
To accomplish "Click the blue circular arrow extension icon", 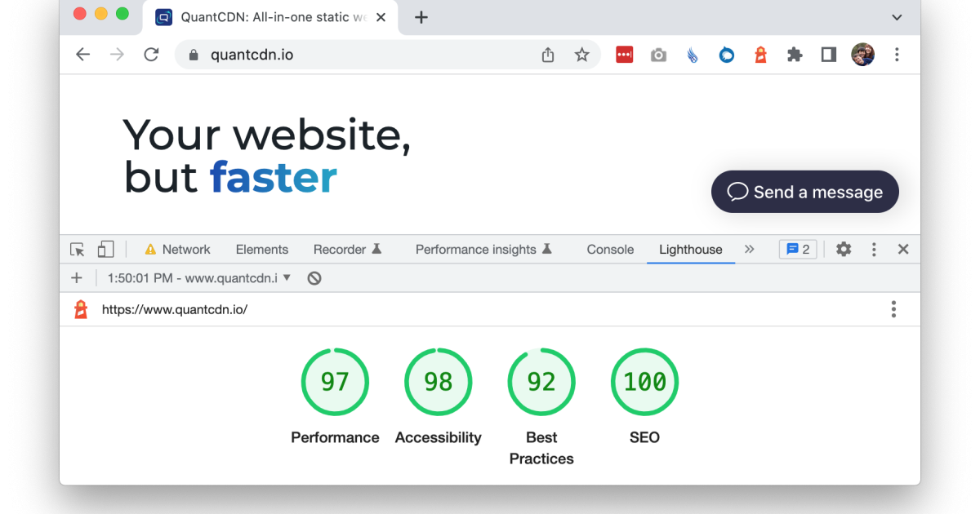I will click(726, 55).
